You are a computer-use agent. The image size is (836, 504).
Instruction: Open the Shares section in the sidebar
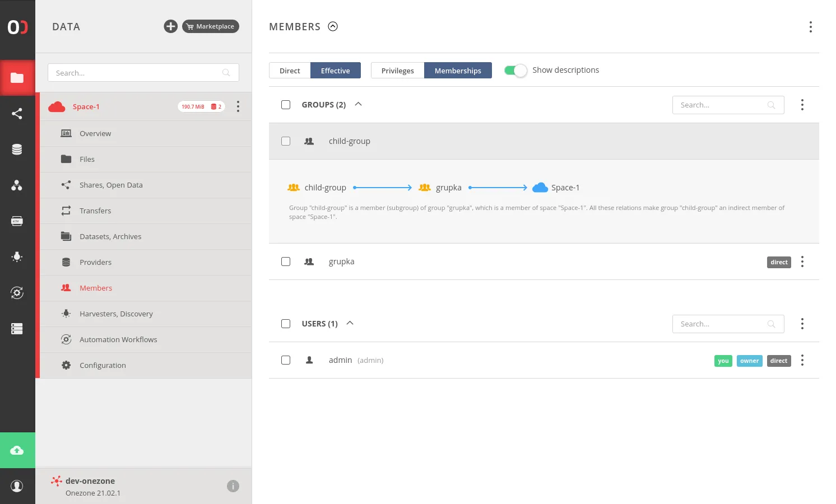[17, 114]
